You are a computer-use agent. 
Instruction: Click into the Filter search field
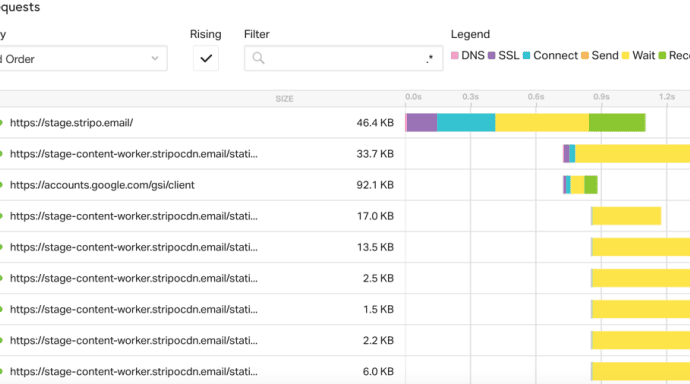point(343,58)
